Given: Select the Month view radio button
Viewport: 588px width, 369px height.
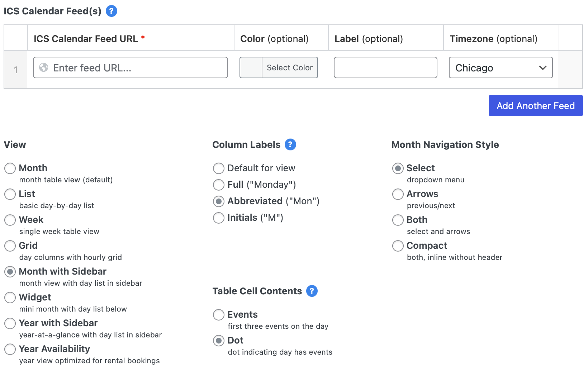Looking at the screenshot, I should (x=10, y=168).
